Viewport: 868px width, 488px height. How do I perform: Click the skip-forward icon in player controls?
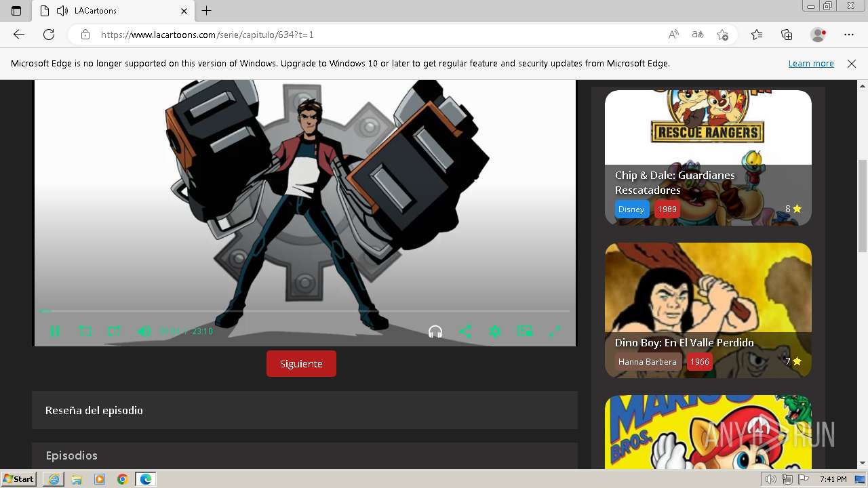[114, 331]
